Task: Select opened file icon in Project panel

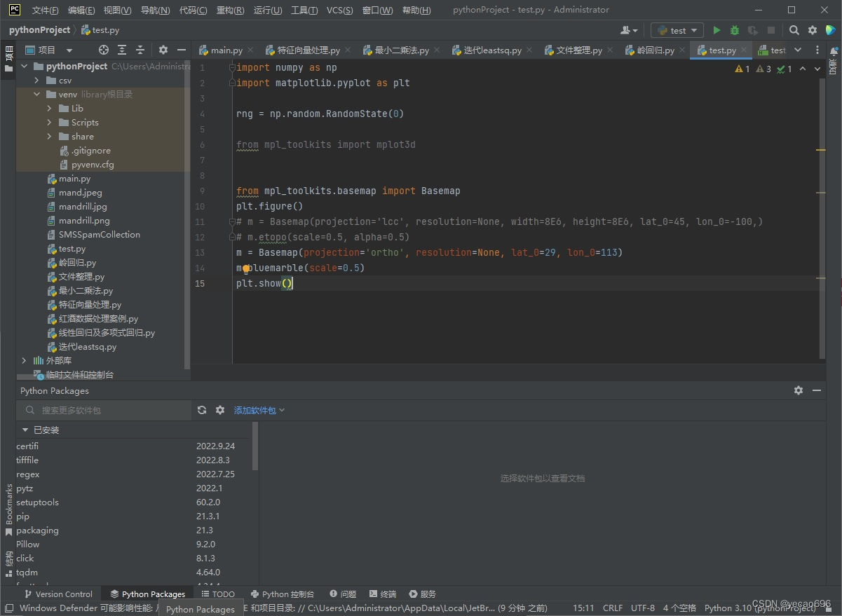Action: (103, 50)
